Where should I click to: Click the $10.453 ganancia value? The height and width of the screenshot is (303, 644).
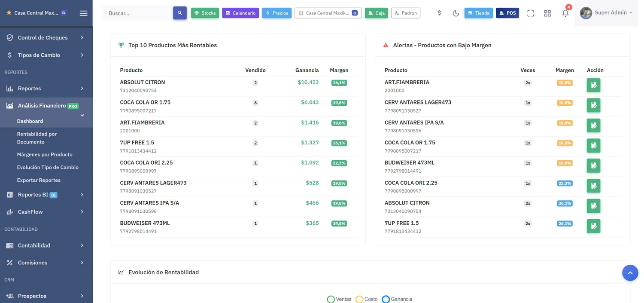point(308,83)
